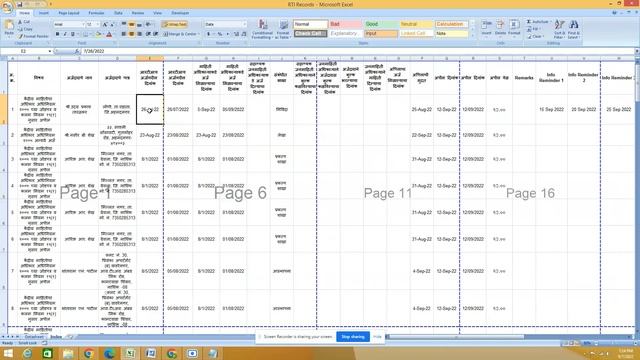The width and height of the screenshot is (640, 360).
Task: Click the Save icon in Quick Access toolbar
Action: click(x=19, y=4)
